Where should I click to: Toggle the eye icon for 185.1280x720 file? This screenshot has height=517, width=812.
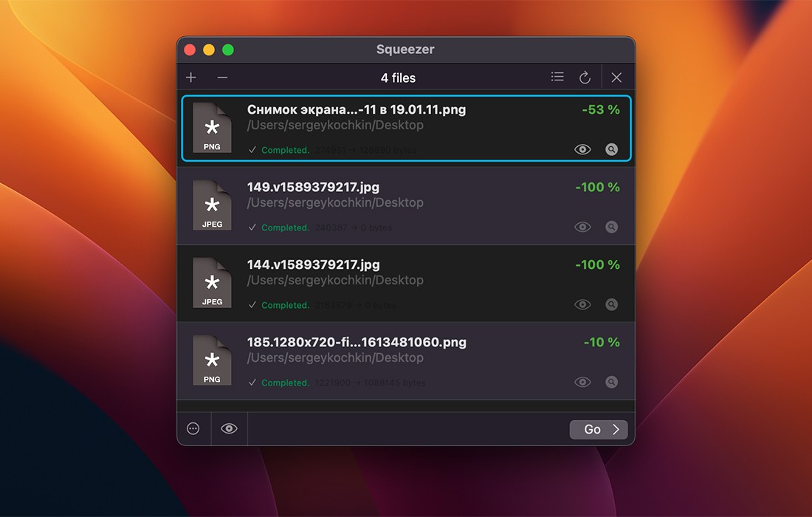tap(582, 382)
